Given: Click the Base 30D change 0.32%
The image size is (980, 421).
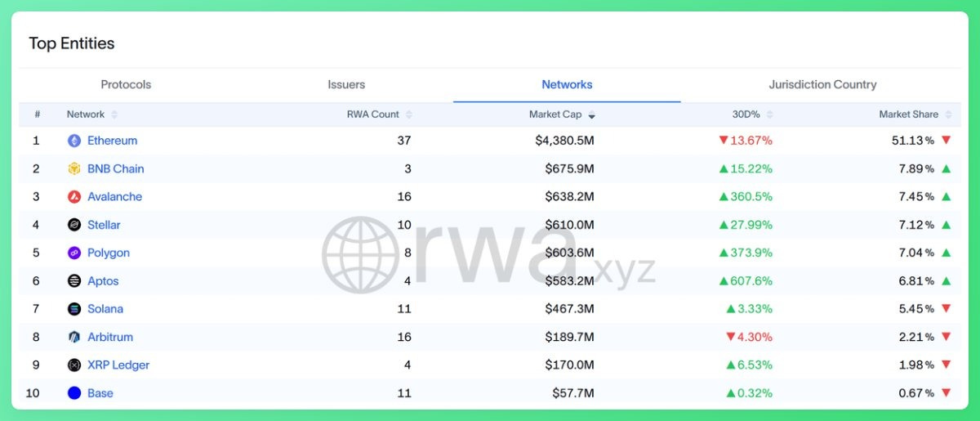Looking at the screenshot, I should click(750, 393).
